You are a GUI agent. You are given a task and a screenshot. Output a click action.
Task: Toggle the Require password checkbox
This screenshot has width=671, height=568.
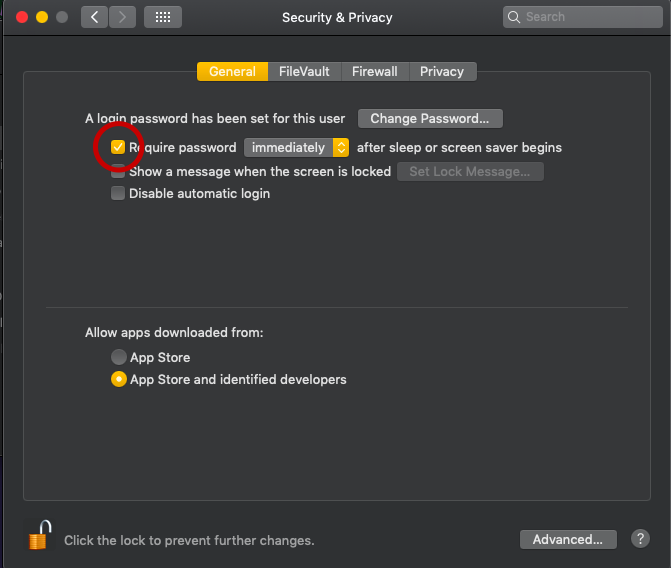tap(119, 148)
